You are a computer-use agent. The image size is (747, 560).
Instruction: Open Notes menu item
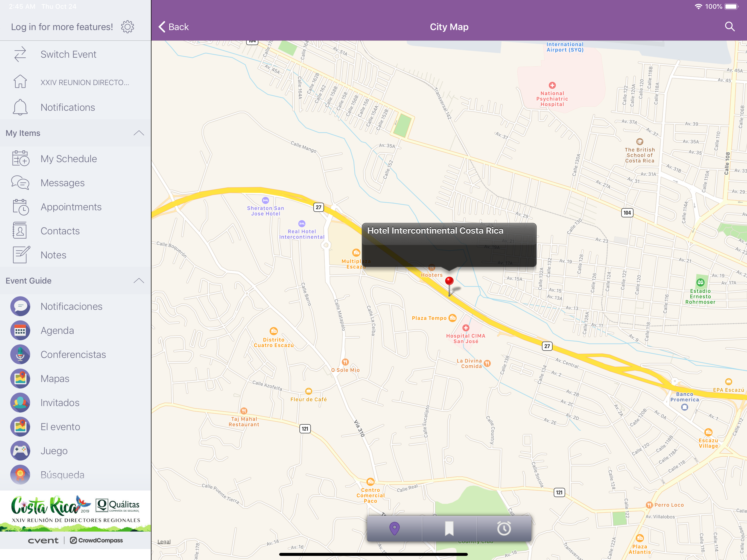(75, 255)
